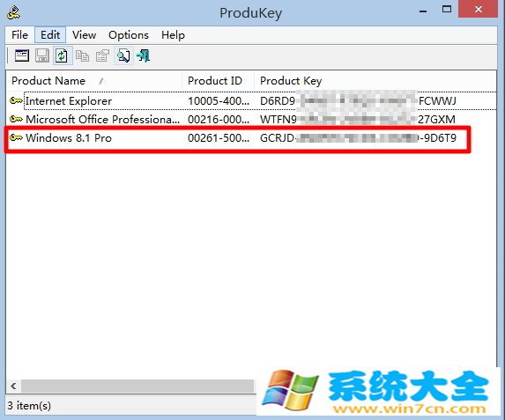
Task: Open the Help menu
Action: pyautogui.click(x=173, y=34)
